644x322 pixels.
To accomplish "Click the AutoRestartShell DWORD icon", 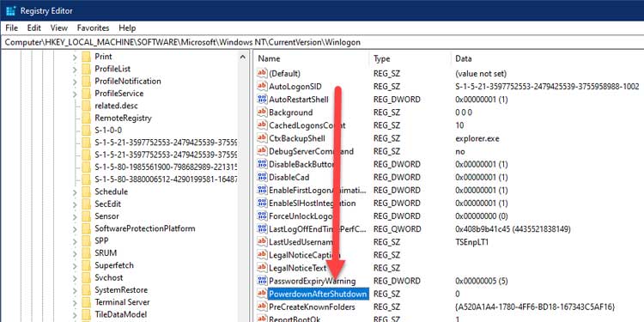I will 262,100.
